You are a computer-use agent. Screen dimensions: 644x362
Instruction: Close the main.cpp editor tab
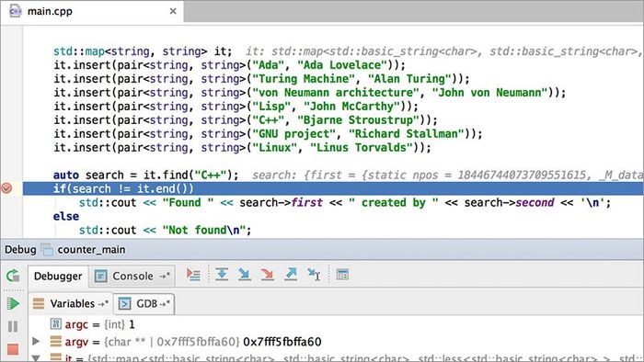(173, 11)
